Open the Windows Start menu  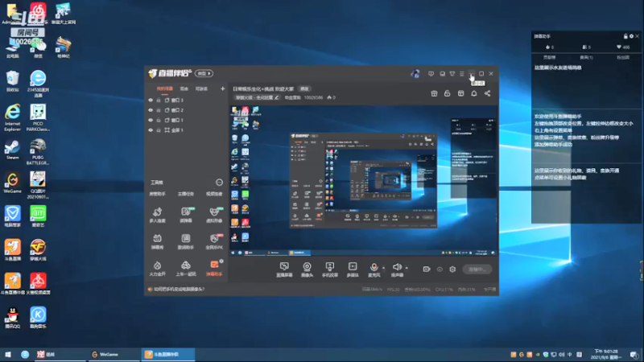[x=8, y=354]
